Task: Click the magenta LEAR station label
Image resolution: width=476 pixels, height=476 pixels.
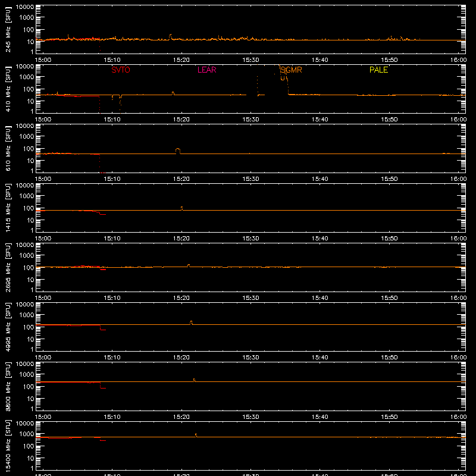Action: (206, 70)
